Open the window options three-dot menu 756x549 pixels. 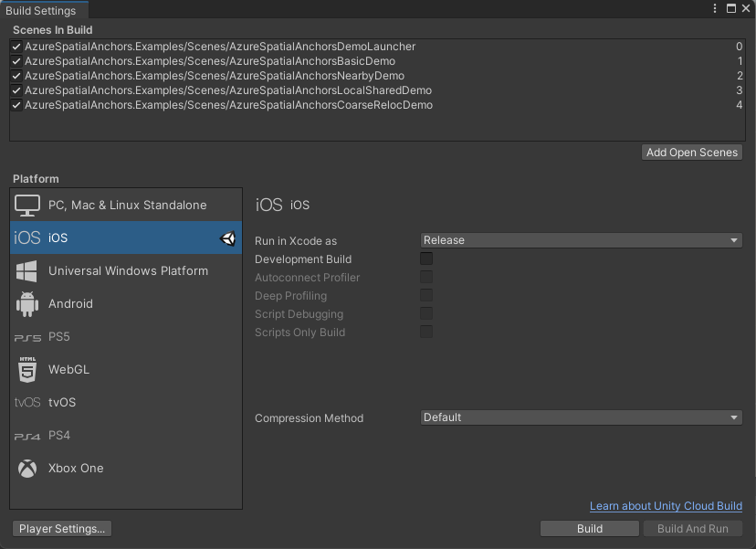pos(715,8)
